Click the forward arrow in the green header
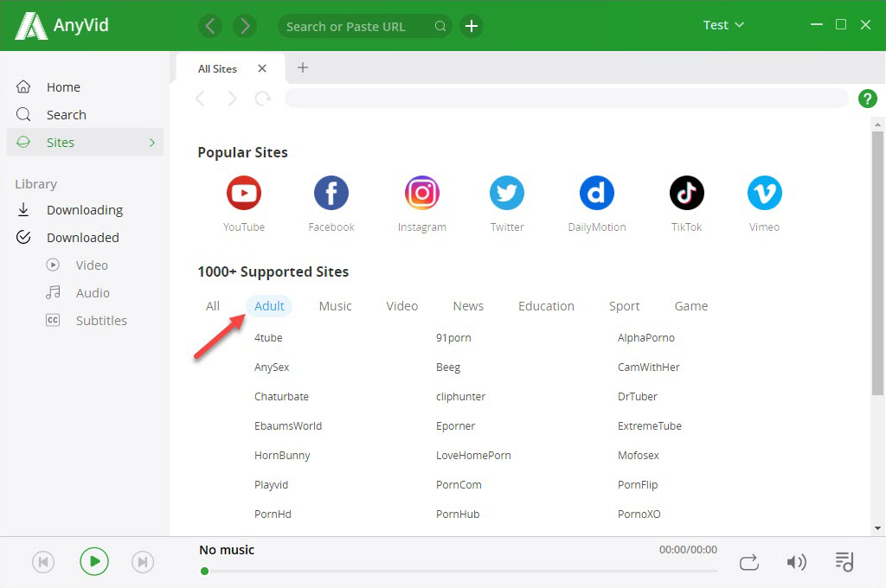This screenshot has width=886, height=588. (x=245, y=26)
